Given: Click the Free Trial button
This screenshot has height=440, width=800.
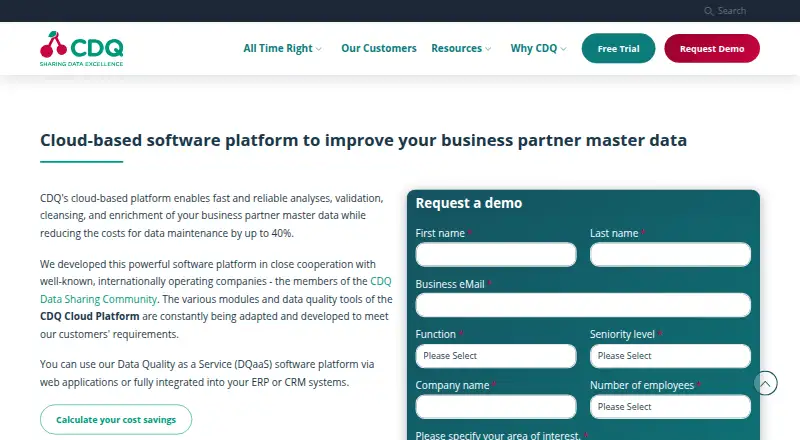Looking at the screenshot, I should pyautogui.click(x=618, y=48).
